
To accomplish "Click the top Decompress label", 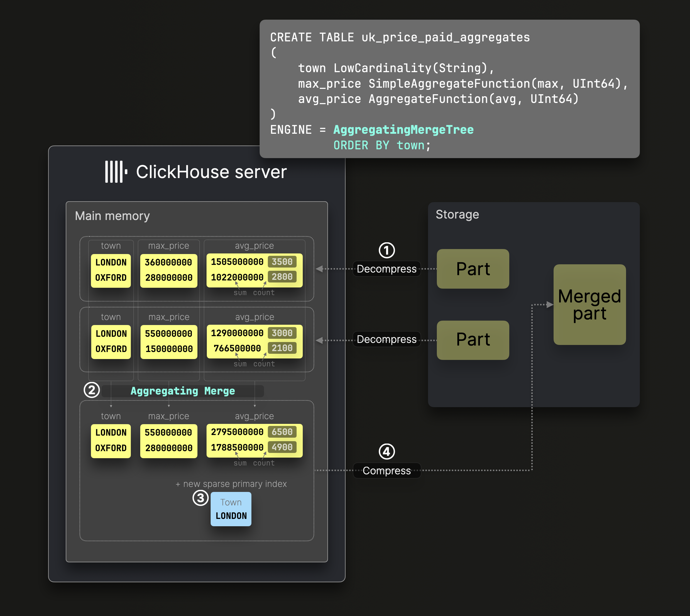I will 387,269.
